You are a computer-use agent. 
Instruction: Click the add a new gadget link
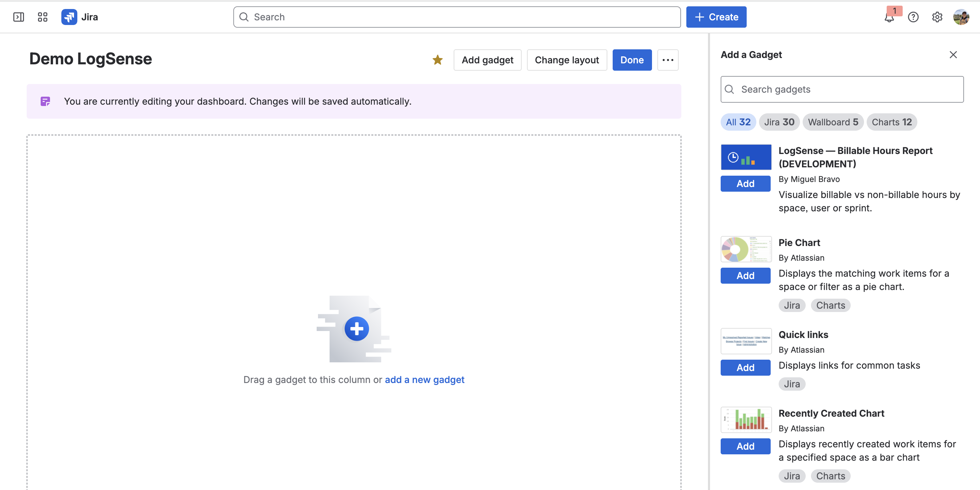(425, 380)
